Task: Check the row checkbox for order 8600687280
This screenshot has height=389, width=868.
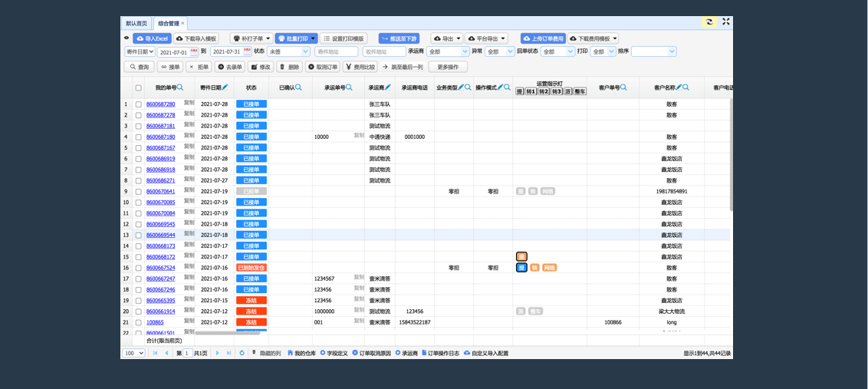Action: (x=138, y=104)
